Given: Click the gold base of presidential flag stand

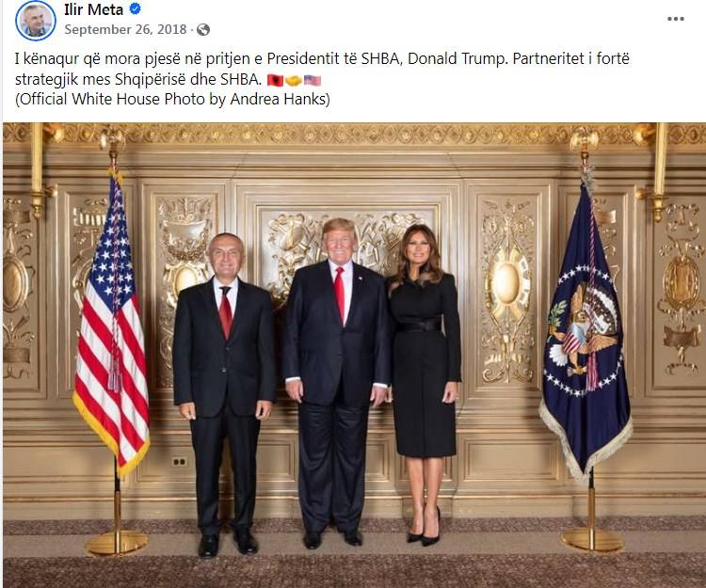Looking at the screenshot, I should point(592,539).
